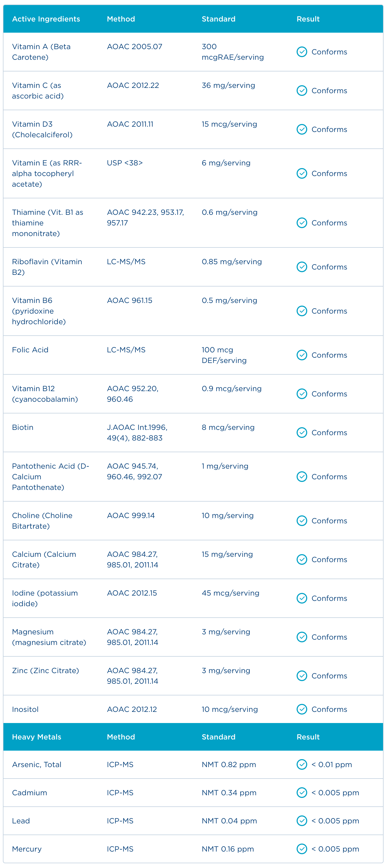
Task: Click the checkmark icon for Zinc Citrate result
Action: pos(302,675)
